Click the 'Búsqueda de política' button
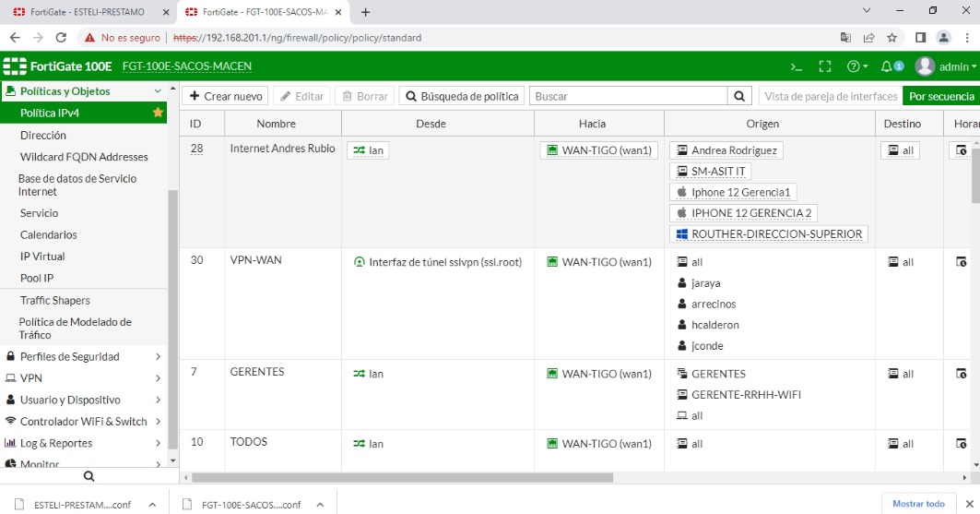 (462, 96)
